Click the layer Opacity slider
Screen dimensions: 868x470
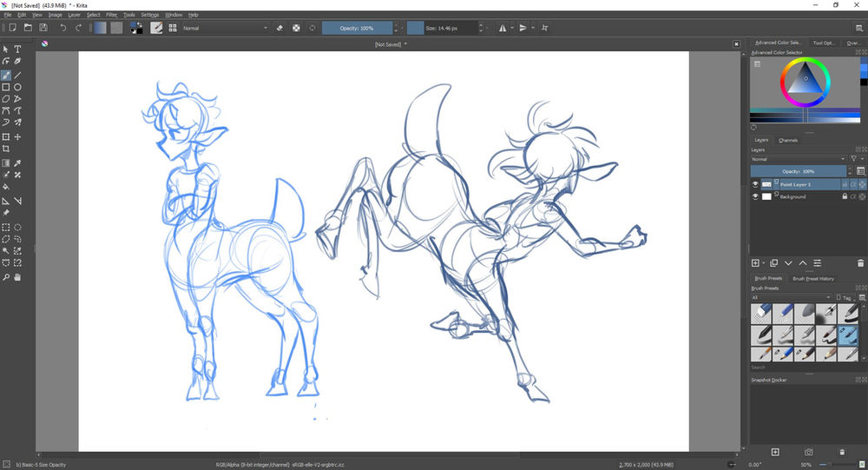799,171
